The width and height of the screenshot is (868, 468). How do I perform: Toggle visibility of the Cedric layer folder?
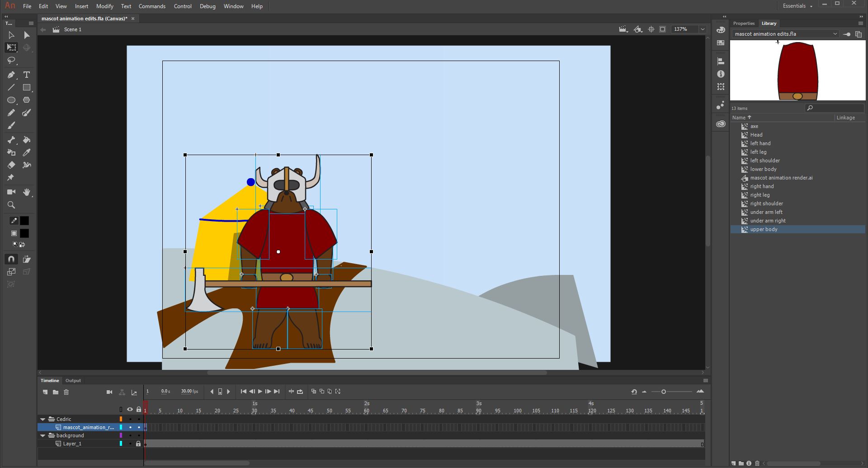(x=130, y=419)
